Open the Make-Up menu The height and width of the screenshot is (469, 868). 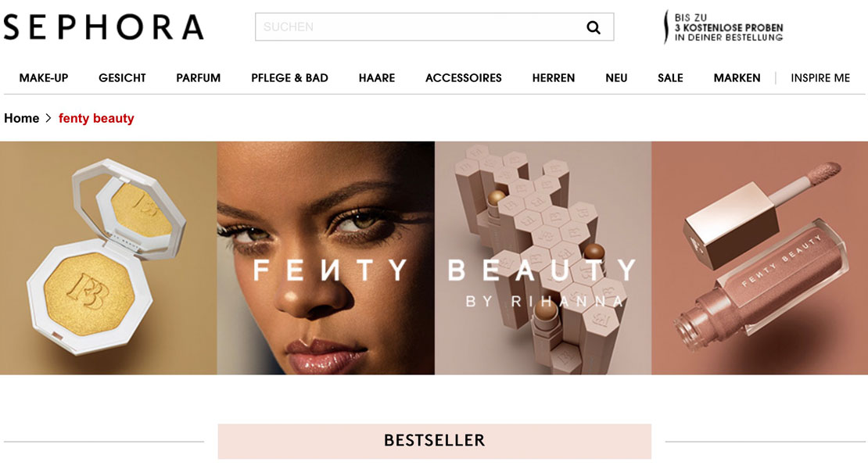pos(44,78)
